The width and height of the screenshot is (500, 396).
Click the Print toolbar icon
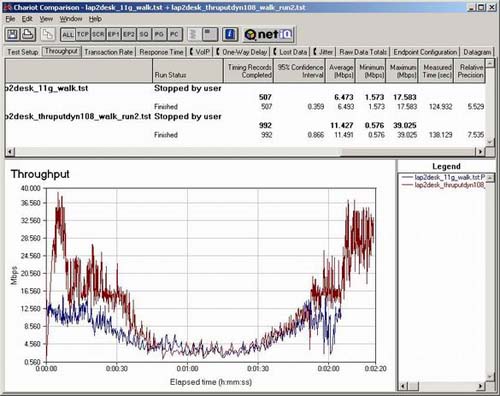(x=28, y=34)
